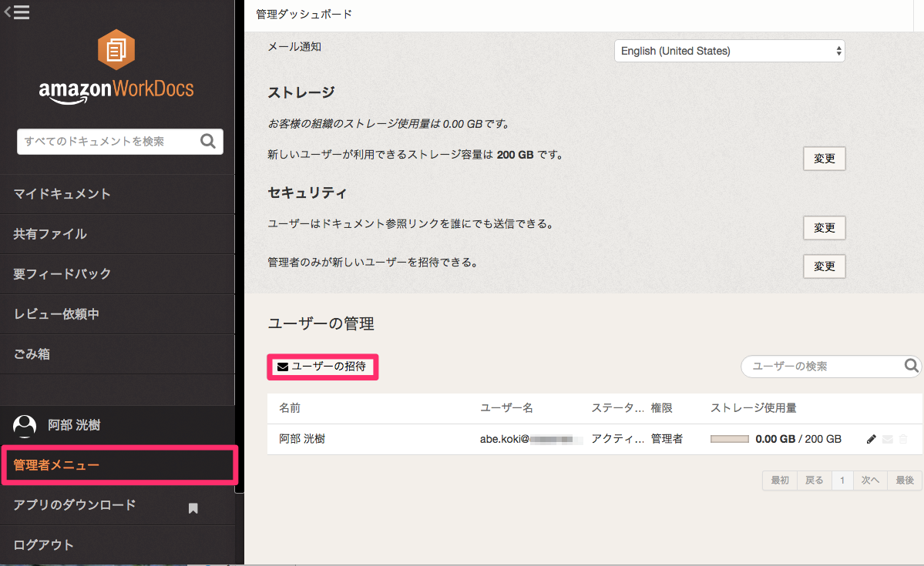924x566 pixels.
Task: Click ログアウト at sidebar bottom
Action: (44, 544)
